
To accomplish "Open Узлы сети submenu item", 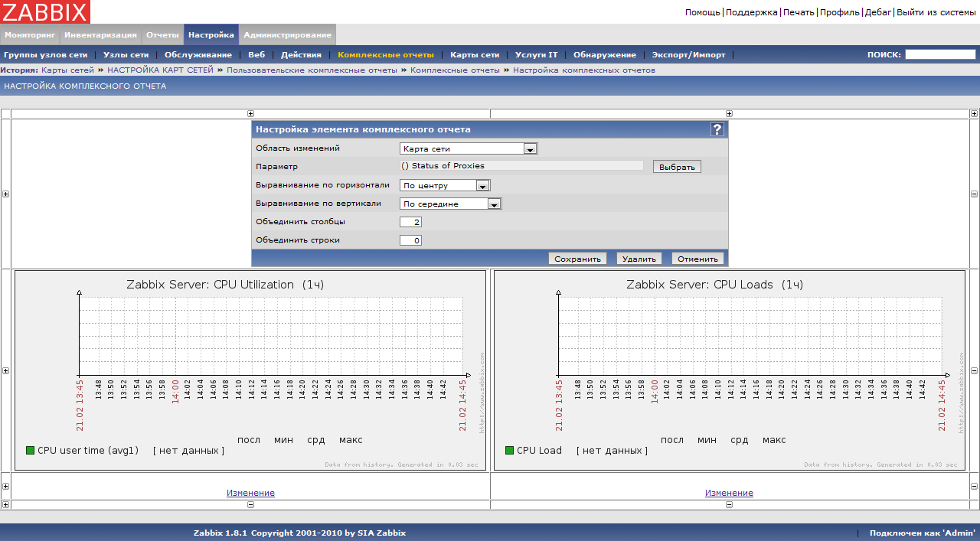I will (x=126, y=55).
